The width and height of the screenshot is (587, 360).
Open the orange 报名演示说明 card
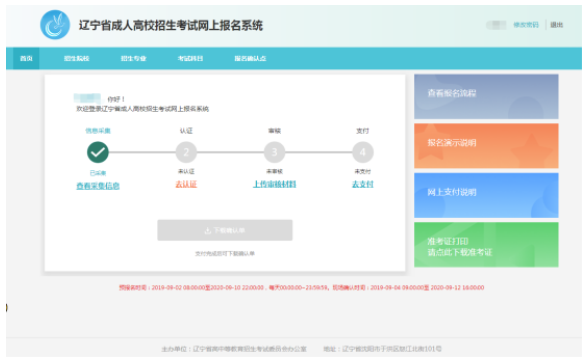tap(486, 146)
